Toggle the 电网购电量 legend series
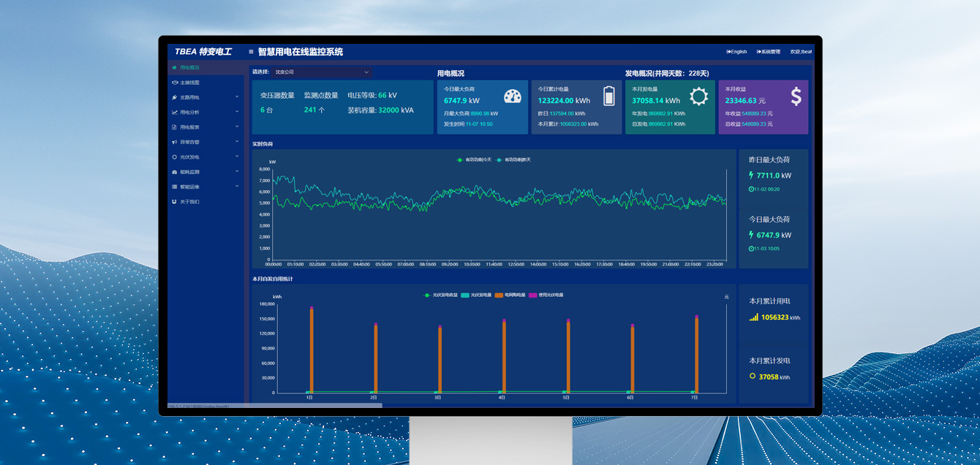Image resolution: width=980 pixels, height=465 pixels. point(510,295)
